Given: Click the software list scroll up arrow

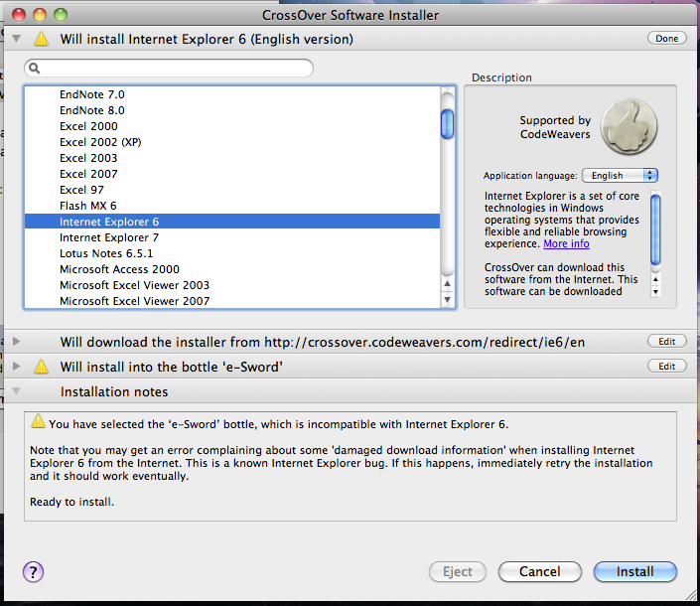Looking at the screenshot, I should coord(448,283).
